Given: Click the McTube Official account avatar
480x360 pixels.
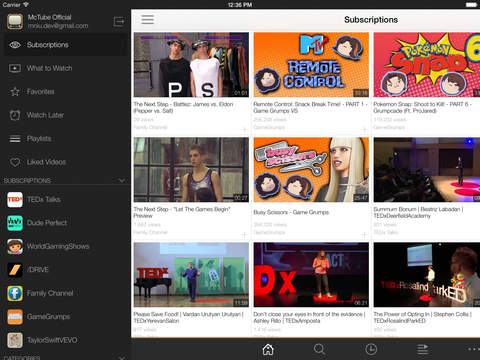Looking at the screenshot, I should [15, 22].
